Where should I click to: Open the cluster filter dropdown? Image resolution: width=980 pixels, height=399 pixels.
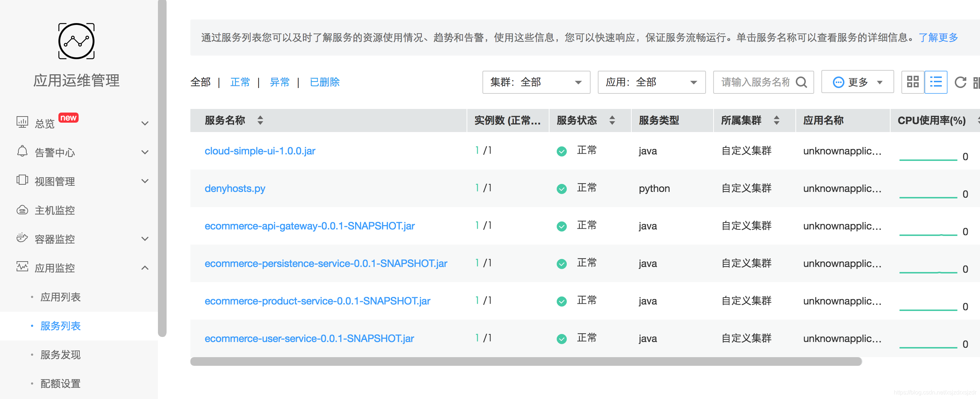pyautogui.click(x=536, y=82)
